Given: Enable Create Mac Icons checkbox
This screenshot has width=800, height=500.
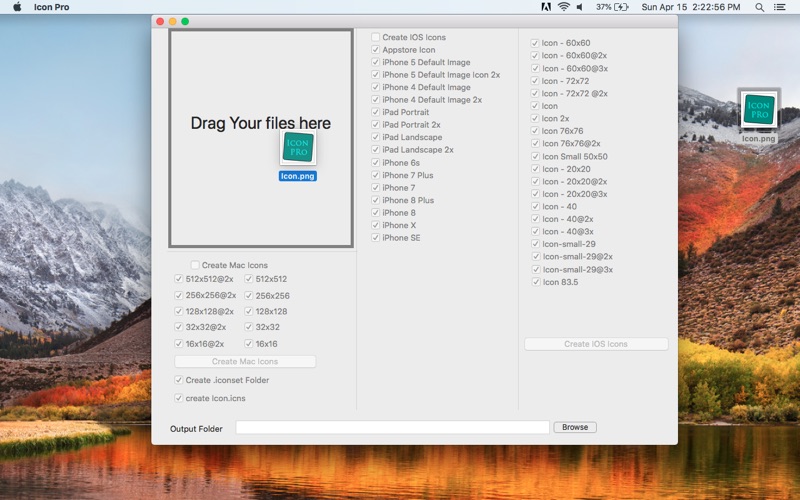Looking at the screenshot, I should click(195, 265).
